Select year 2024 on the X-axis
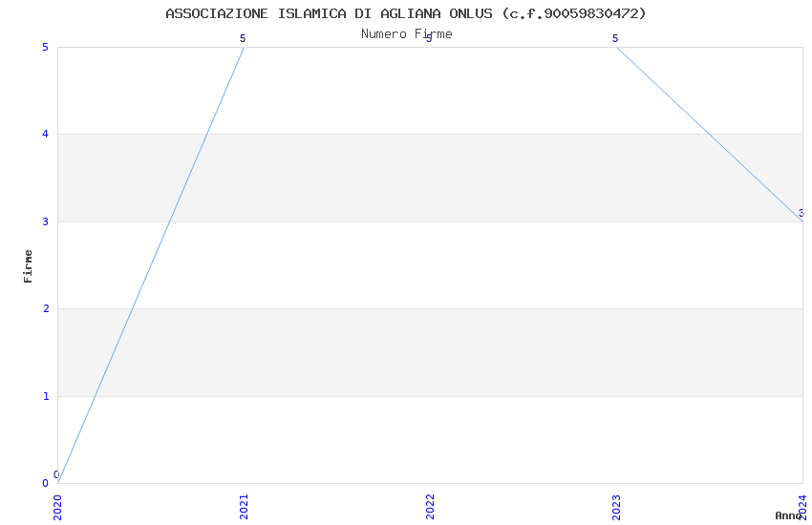The width and height of the screenshot is (812, 525). (802, 507)
